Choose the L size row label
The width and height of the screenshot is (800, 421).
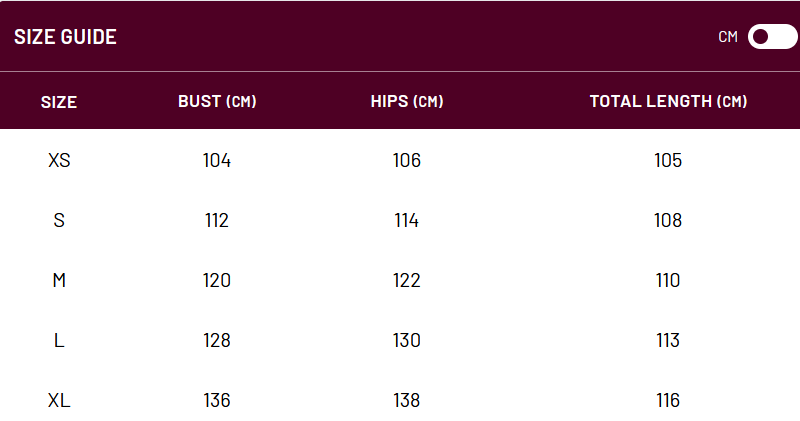pos(59,340)
